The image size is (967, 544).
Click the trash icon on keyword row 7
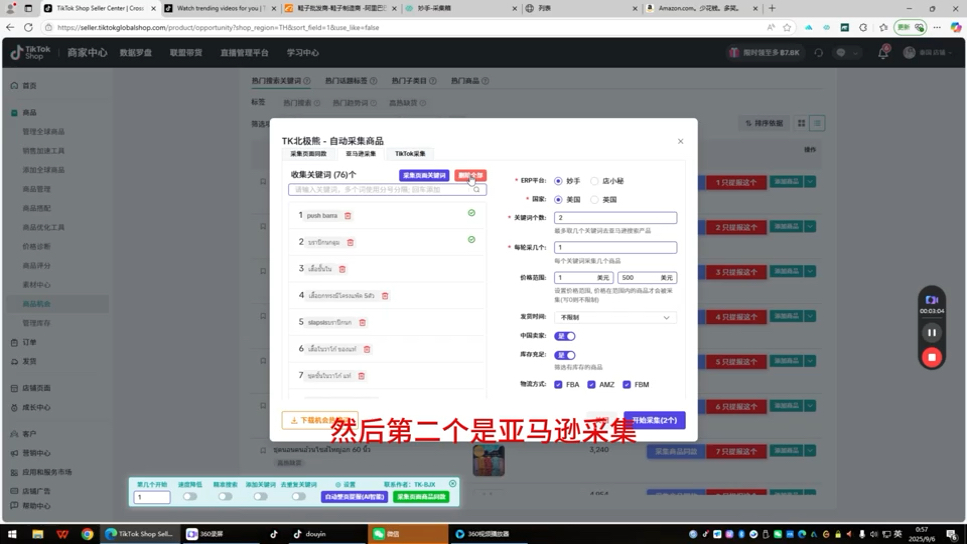click(x=361, y=376)
